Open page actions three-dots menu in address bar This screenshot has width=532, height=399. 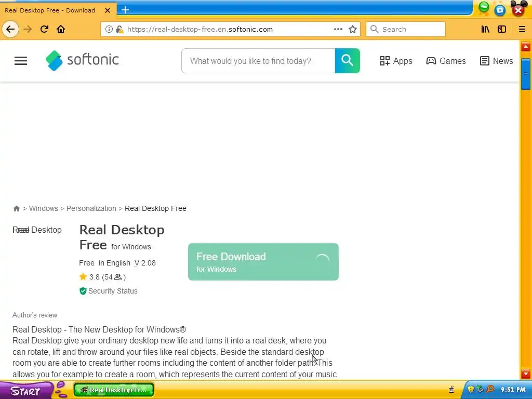pyautogui.click(x=338, y=29)
